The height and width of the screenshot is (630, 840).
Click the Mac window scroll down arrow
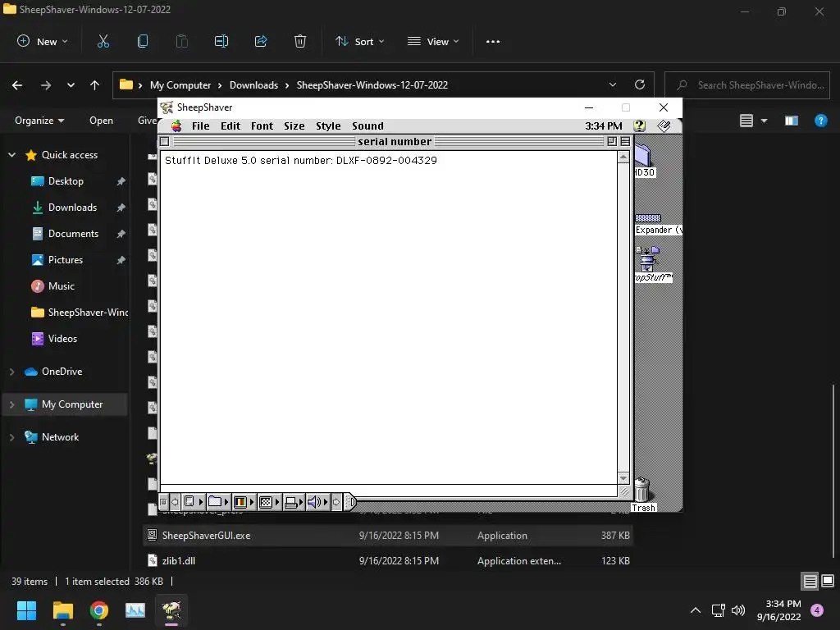coord(623,477)
